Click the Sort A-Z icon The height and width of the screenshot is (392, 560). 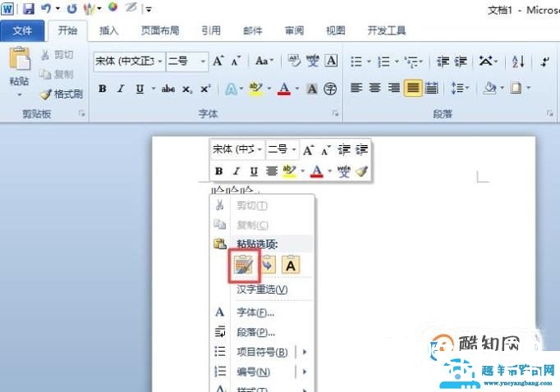[518, 62]
